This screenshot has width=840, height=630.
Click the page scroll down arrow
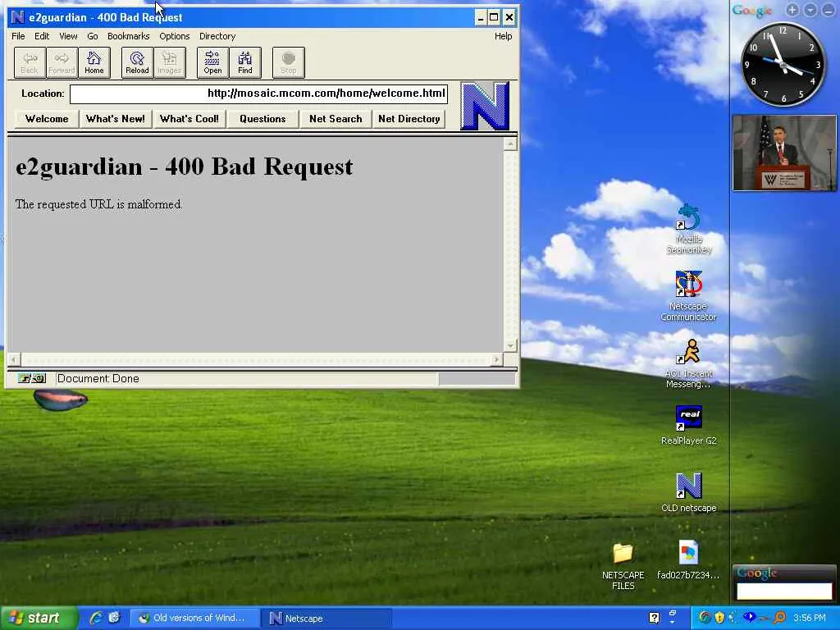(x=510, y=345)
